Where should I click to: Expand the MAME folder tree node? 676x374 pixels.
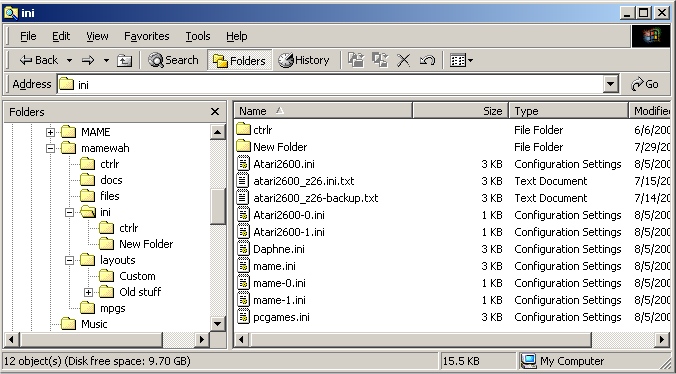pos(50,132)
